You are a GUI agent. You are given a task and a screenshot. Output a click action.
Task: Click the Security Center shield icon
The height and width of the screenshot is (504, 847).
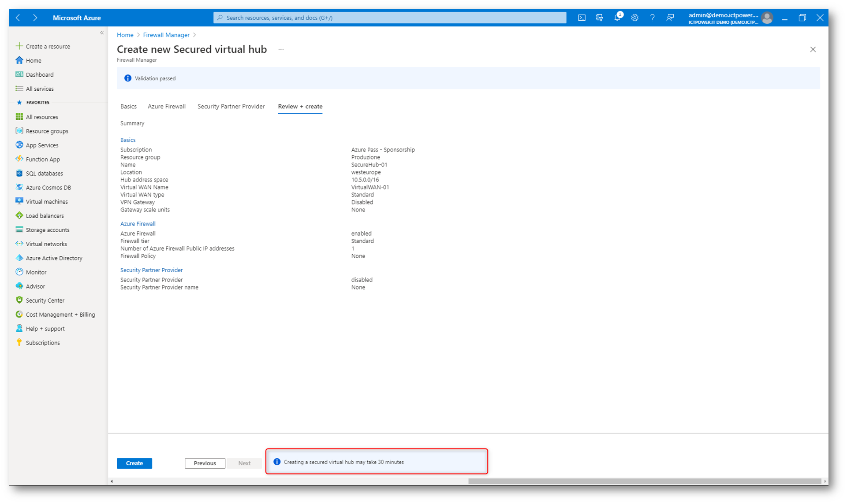click(x=19, y=300)
